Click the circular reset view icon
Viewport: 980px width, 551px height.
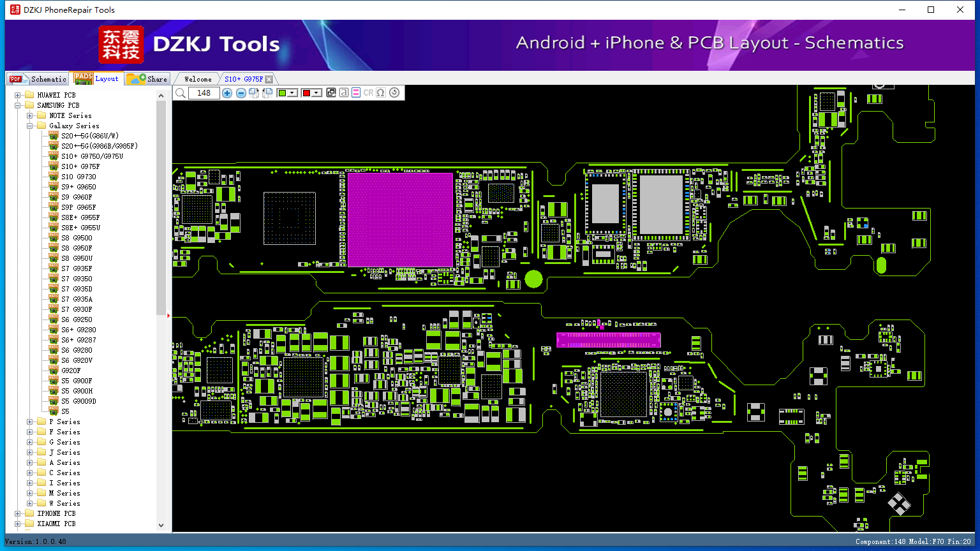coord(394,93)
